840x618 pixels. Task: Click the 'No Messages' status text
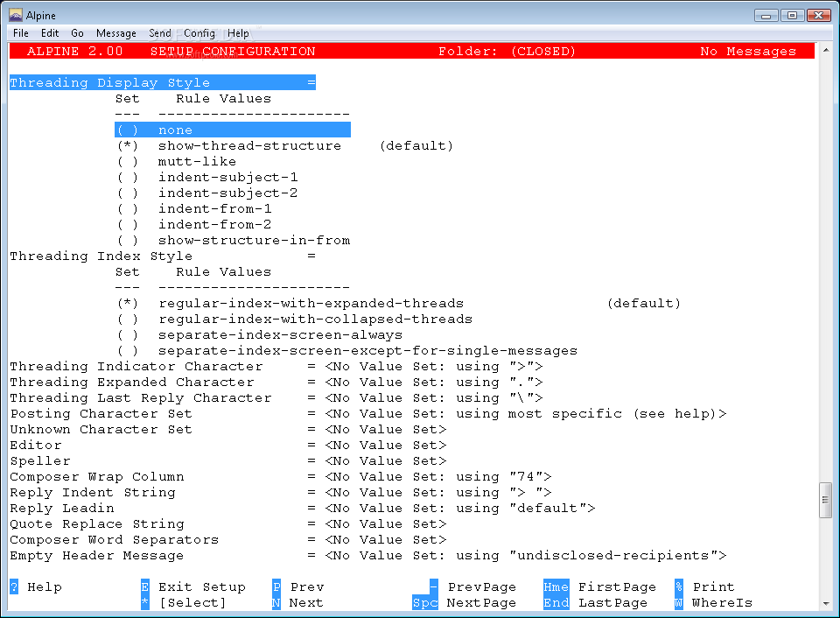click(x=748, y=52)
